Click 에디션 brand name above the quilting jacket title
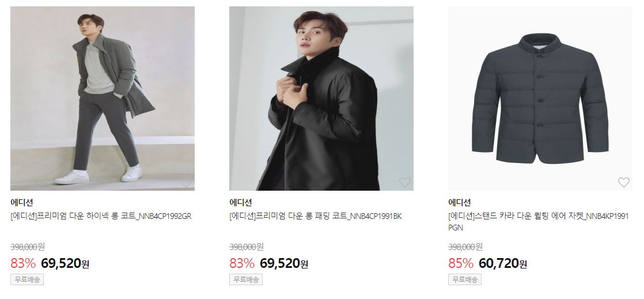 click(x=459, y=202)
